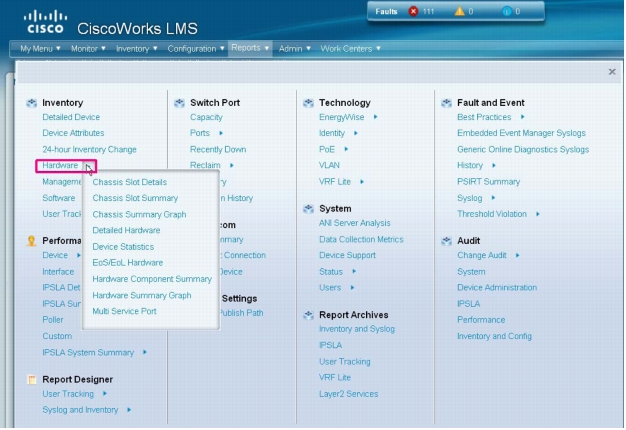
Task: Open the Monitor menu
Action: (x=88, y=49)
